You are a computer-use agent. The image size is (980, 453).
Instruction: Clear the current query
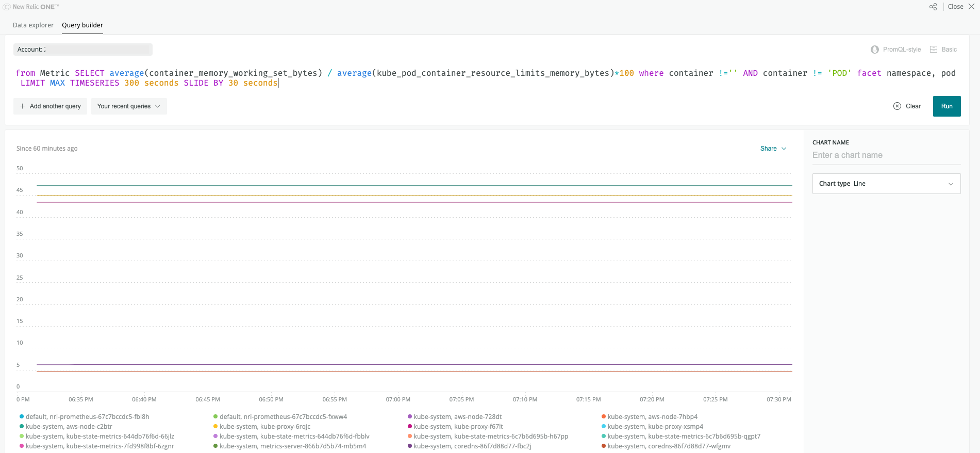click(x=907, y=106)
